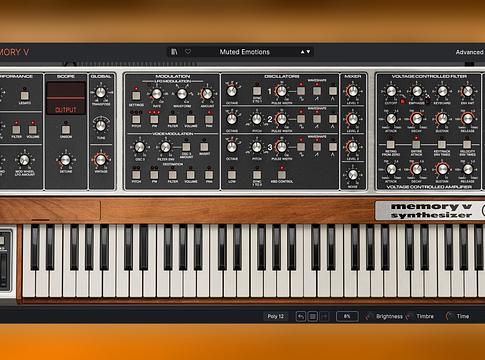485x360 pixels.
Task: Click the filter Env Amt knob
Action: (467, 91)
